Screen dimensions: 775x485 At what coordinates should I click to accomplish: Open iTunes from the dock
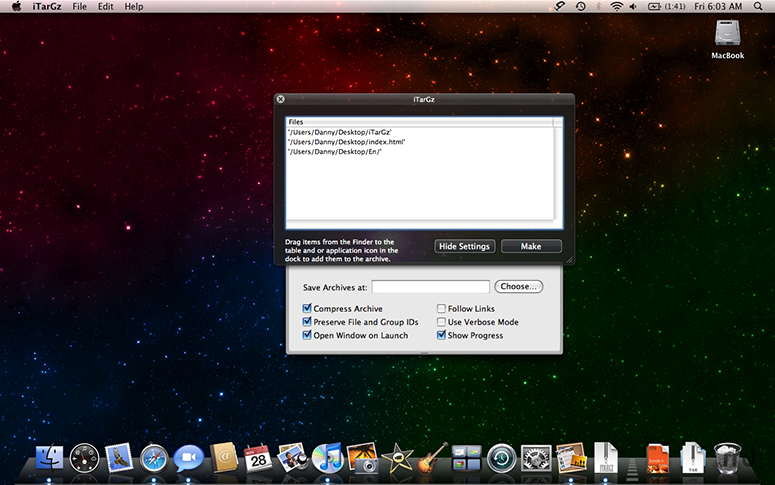328,458
